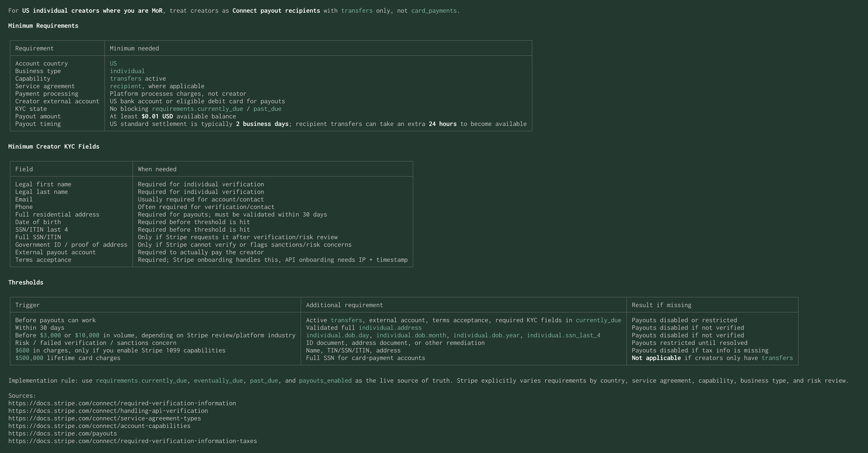Select 'individual.dob.day' code text
Screen dimensions: 868x453
(x=337, y=335)
